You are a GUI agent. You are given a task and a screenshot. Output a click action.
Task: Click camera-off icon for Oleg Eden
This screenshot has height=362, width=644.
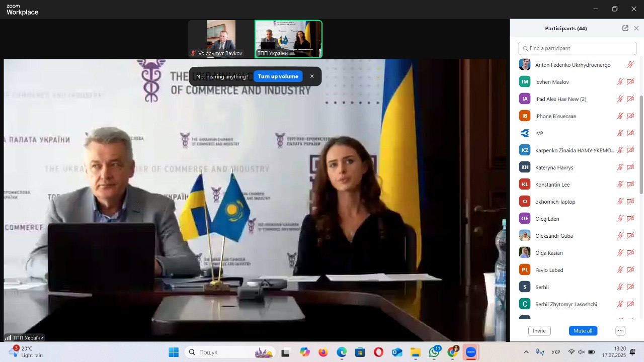(x=630, y=219)
